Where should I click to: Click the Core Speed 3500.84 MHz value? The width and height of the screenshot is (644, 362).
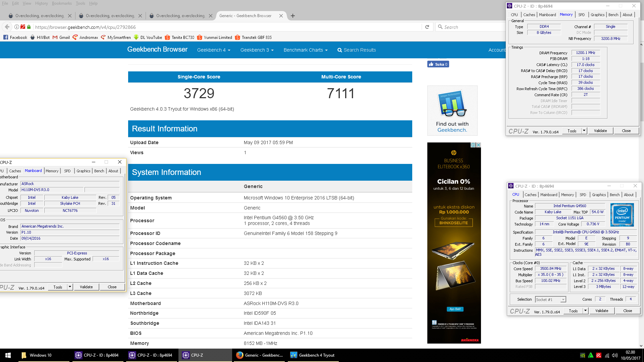(550, 268)
